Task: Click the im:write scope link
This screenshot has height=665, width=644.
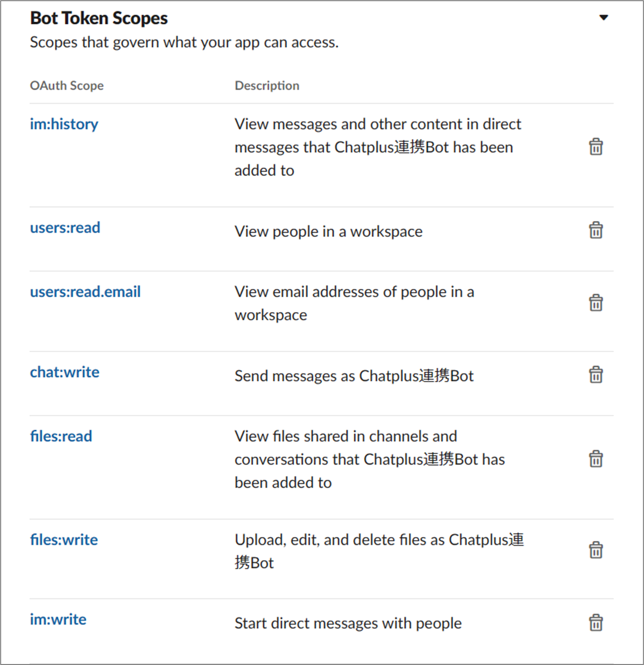Action: click(58, 620)
